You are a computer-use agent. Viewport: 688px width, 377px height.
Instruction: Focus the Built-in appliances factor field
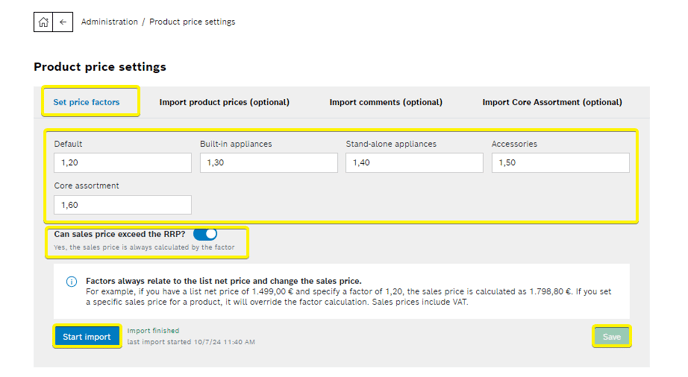tap(269, 163)
